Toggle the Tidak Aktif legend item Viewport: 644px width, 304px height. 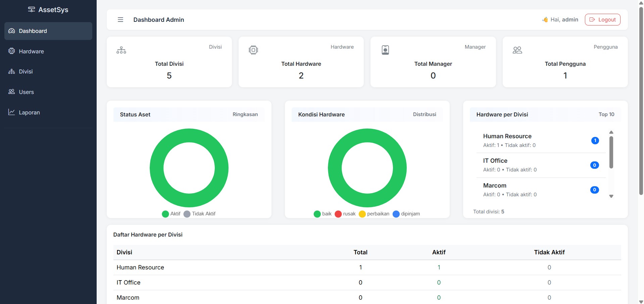[x=200, y=214]
